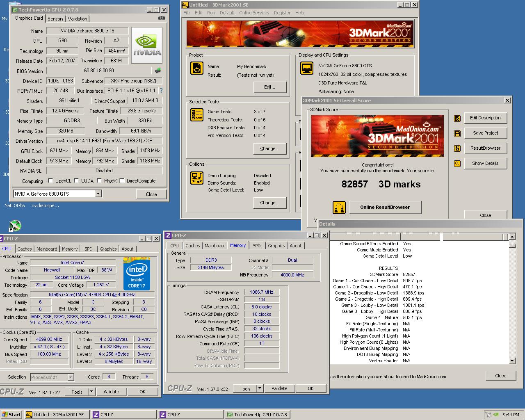
Task: Click the NVIDIA logo in GPU-Z
Action: point(147,46)
